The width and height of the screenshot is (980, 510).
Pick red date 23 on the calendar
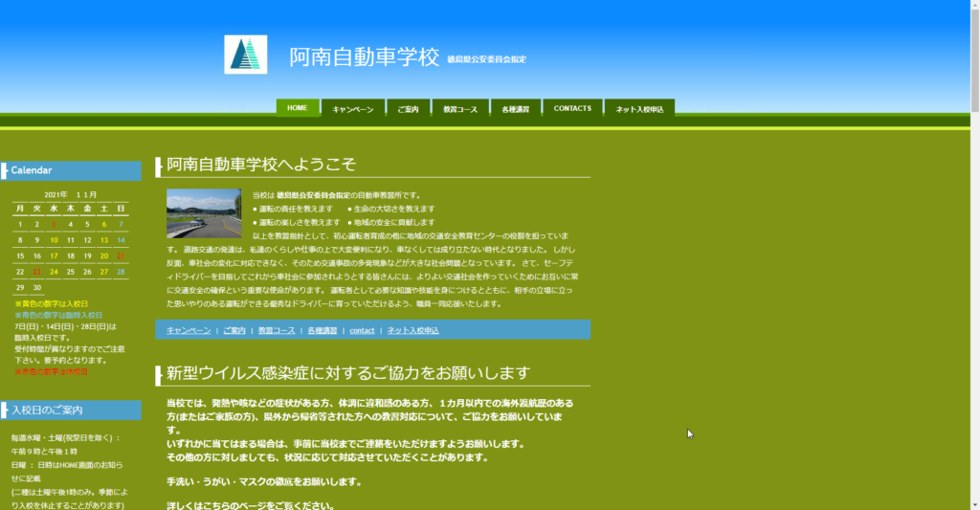[x=37, y=272]
